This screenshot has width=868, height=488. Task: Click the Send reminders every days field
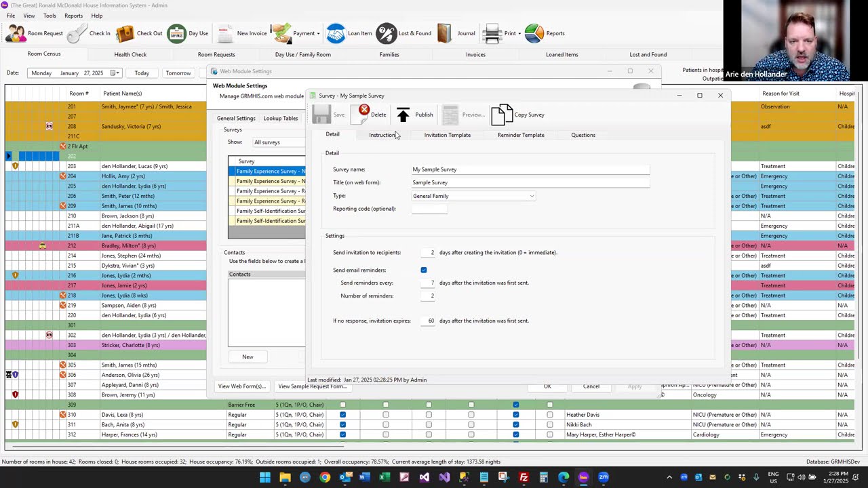(x=427, y=283)
